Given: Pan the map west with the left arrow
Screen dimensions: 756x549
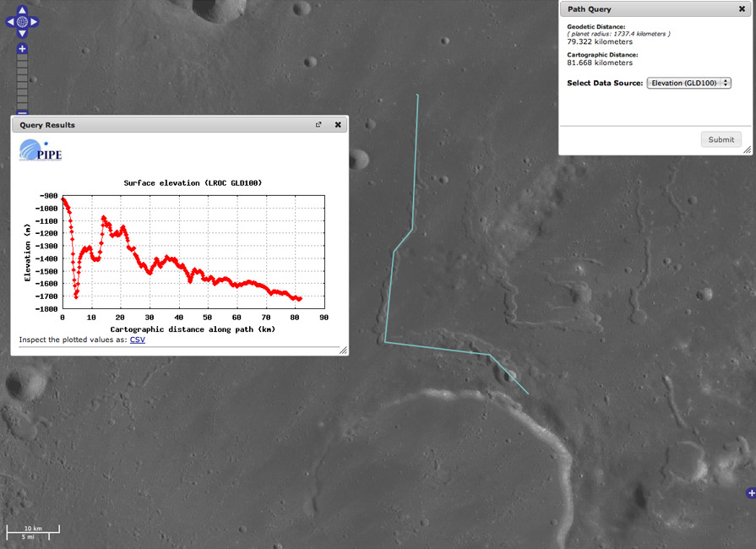Looking at the screenshot, I should [11, 21].
